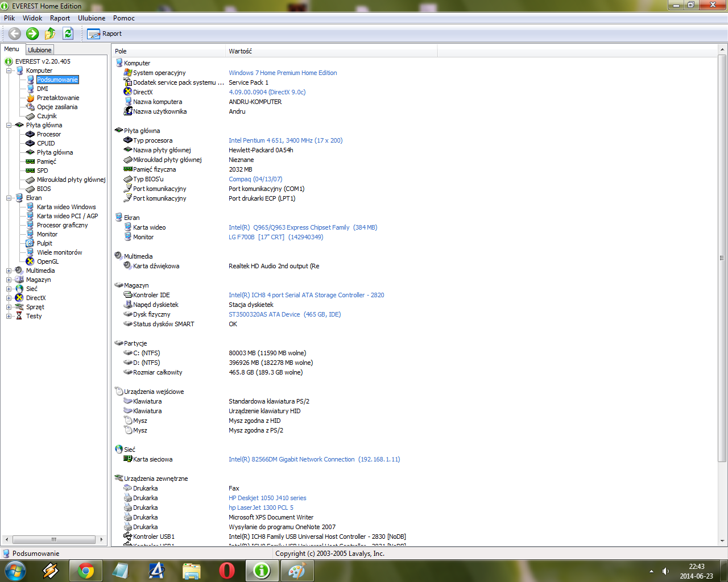The image size is (728, 582).
Task: Click the OpenGL icon in tree
Action: coord(30,261)
